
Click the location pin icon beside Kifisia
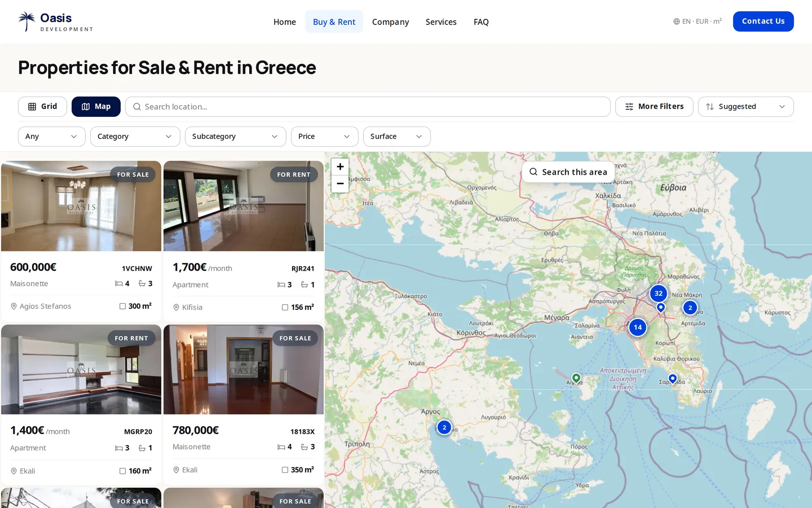pos(176,307)
